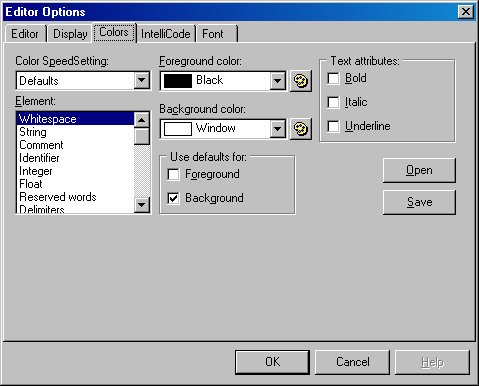The image size is (479, 386).
Task: Enable the Underline text attribute
Action: pyautogui.click(x=333, y=126)
